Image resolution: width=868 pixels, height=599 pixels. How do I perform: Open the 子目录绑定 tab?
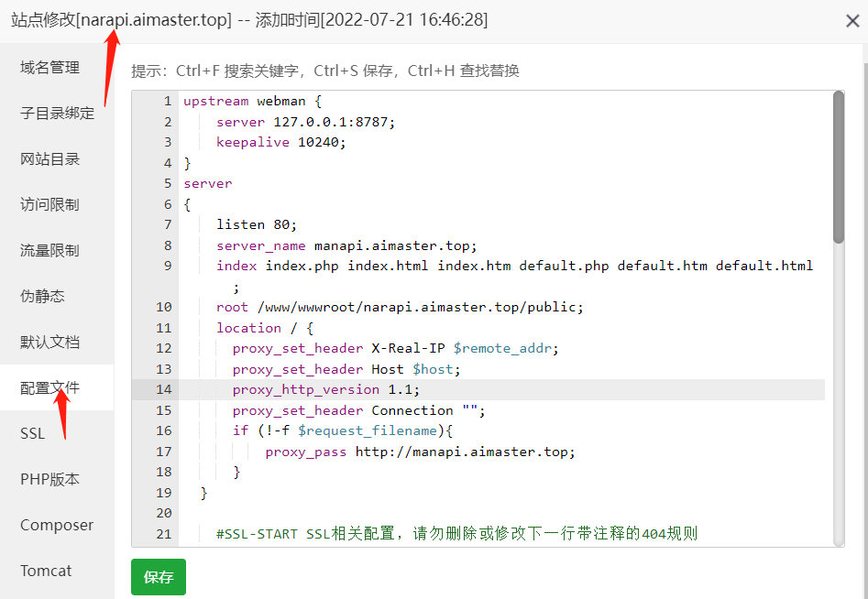click(x=57, y=114)
